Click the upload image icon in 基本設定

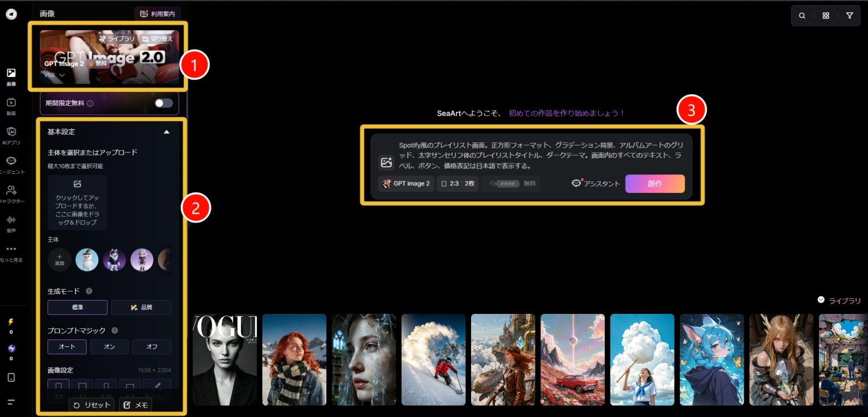coord(77,184)
